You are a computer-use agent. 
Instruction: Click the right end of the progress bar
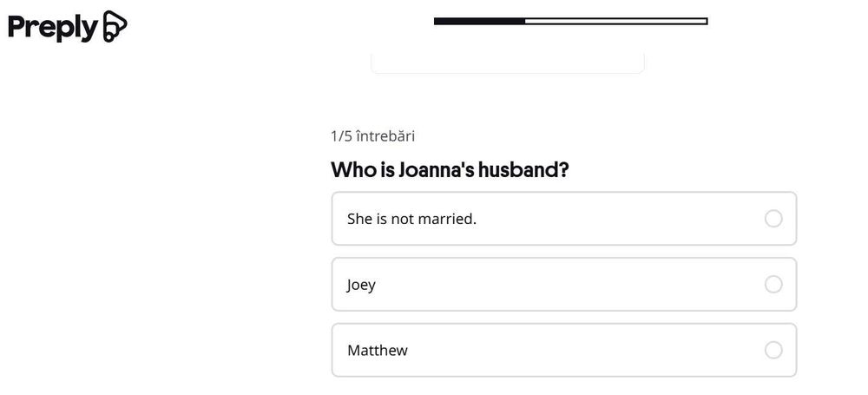(x=704, y=21)
